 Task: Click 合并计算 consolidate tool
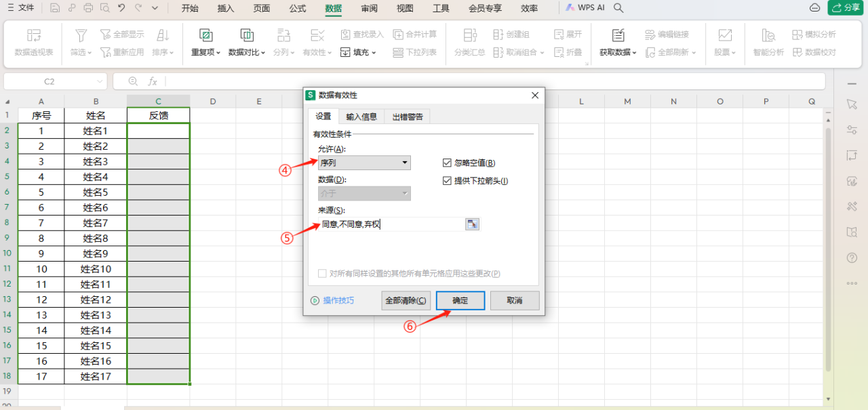pyautogui.click(x=415, y=34)
